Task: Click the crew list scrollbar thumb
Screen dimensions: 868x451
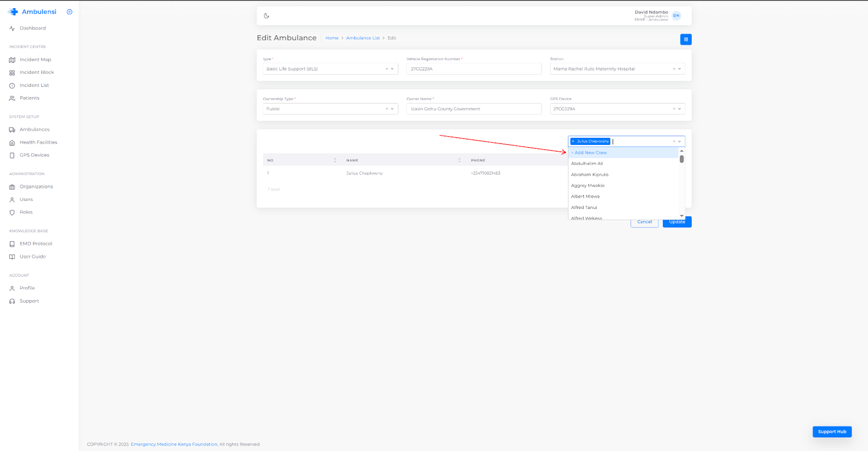Action: tap(681, 159)
